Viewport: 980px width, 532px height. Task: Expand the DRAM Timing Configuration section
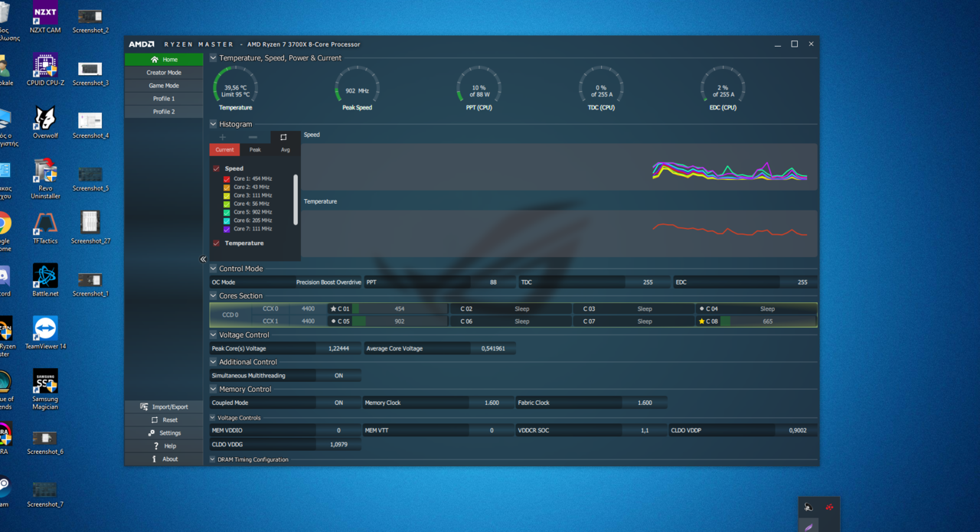(213, 459)
